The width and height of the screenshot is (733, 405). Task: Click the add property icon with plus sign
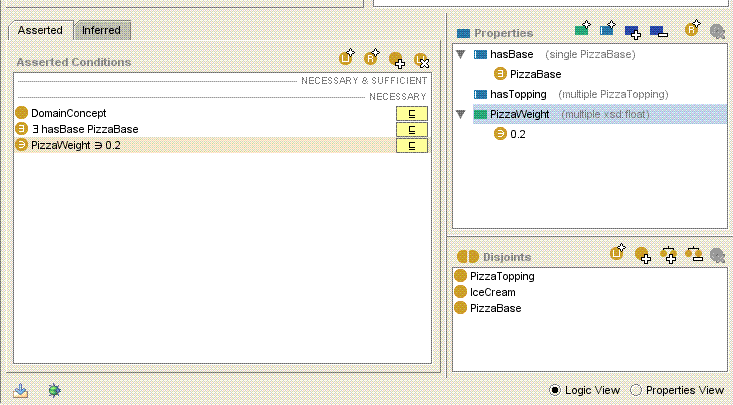(x=633, y=32)
